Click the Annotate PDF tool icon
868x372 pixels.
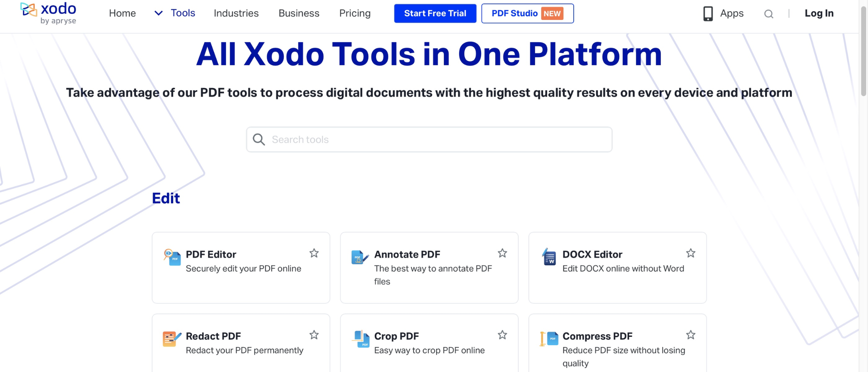click(360, 257)
